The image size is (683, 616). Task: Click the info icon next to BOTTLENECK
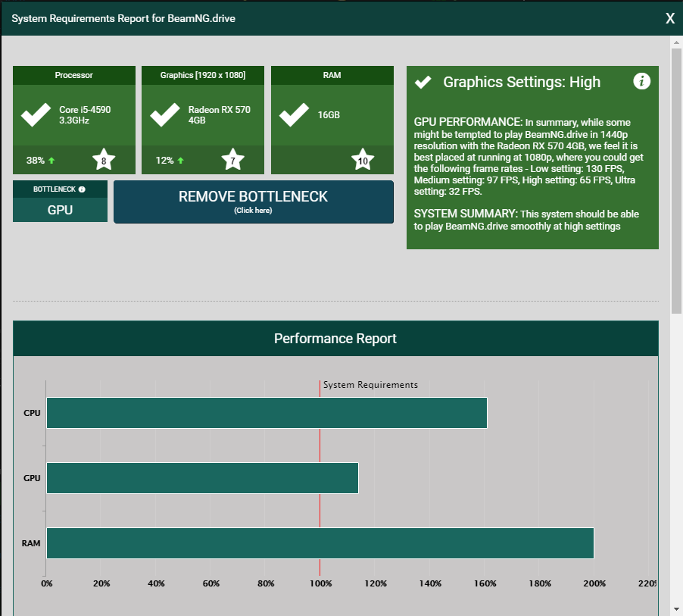82,189
